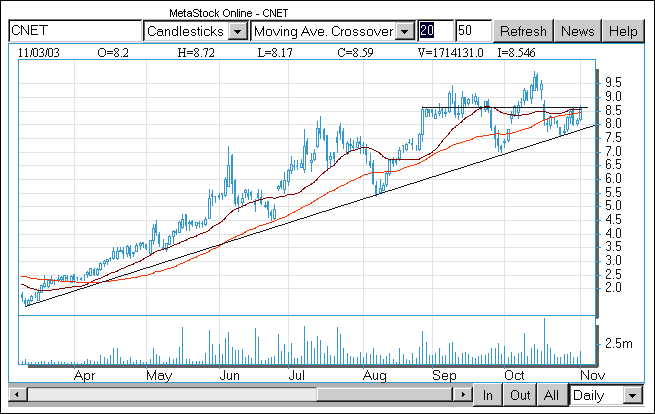Click the scrollbar right arrow

coord(462,394)
